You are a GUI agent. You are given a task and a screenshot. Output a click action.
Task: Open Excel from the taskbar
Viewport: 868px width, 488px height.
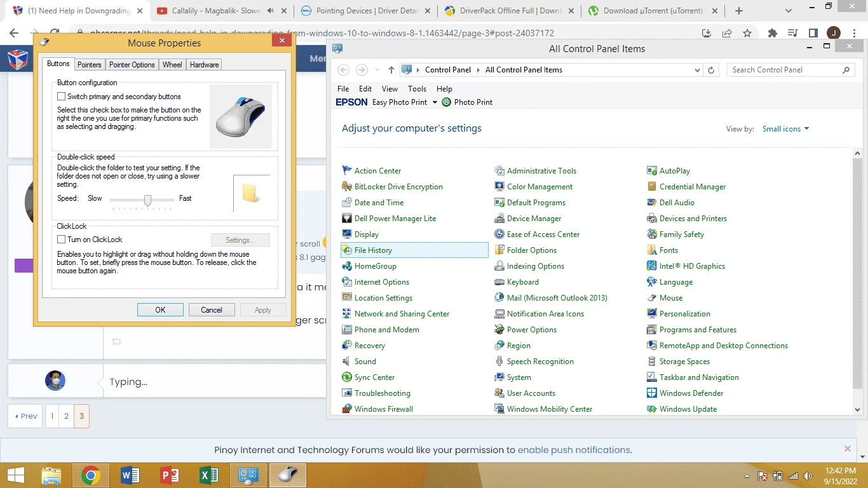[x=209, y=475]
